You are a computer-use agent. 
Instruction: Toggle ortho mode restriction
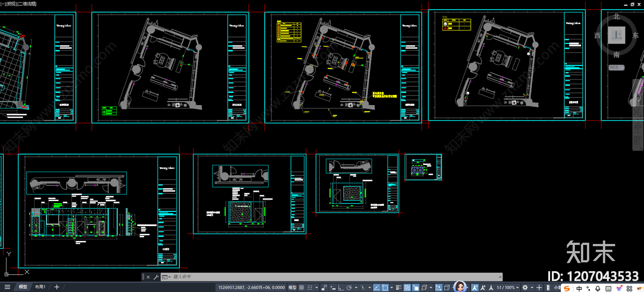tap(341, 288)
